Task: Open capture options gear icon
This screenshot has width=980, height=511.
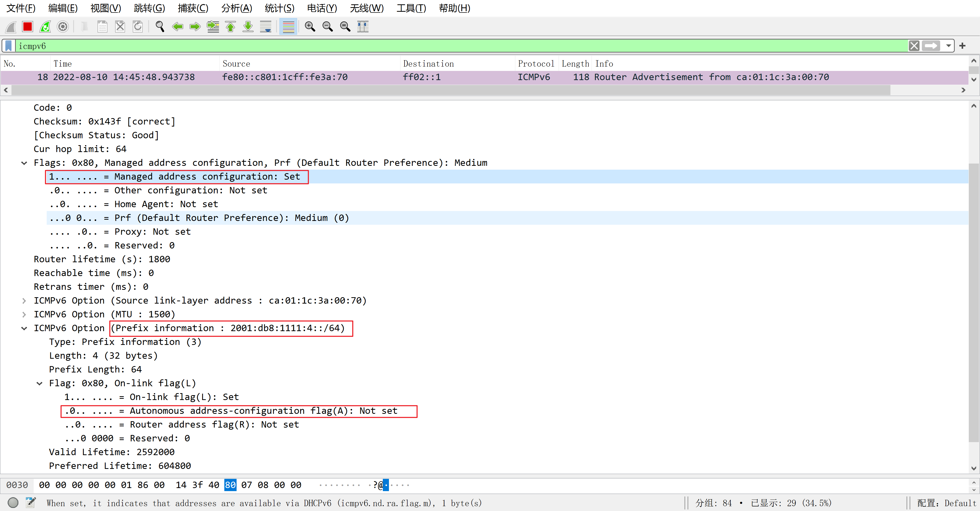Action: [x=63, y=27]
